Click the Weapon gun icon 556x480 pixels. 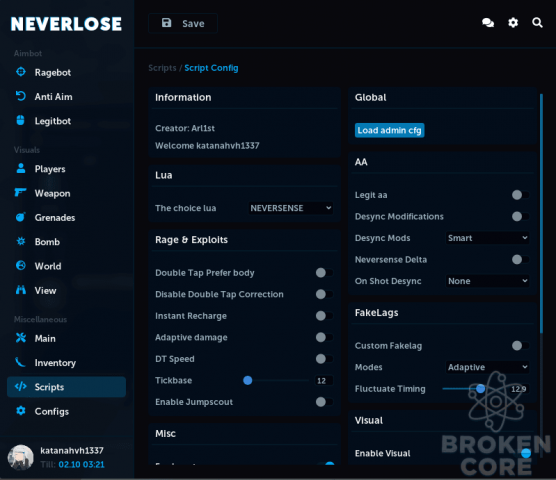pos(20,192)
